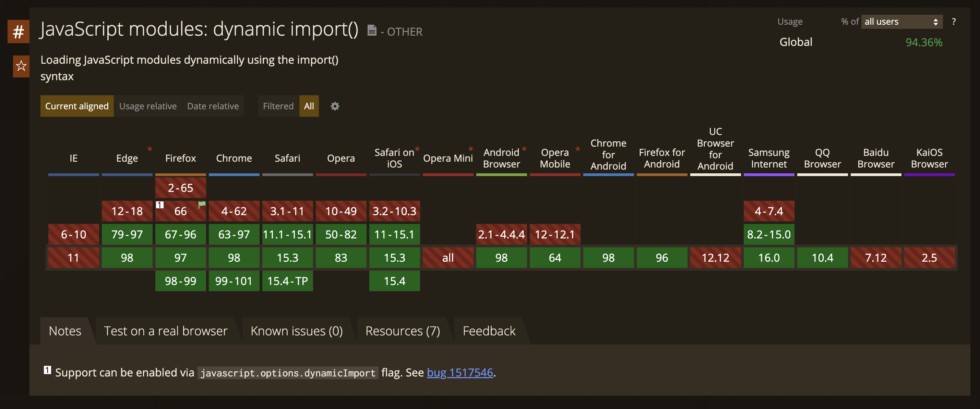Click the Opera Mini asterisk note
Screen dimensions: 980x409
(470, 149)
